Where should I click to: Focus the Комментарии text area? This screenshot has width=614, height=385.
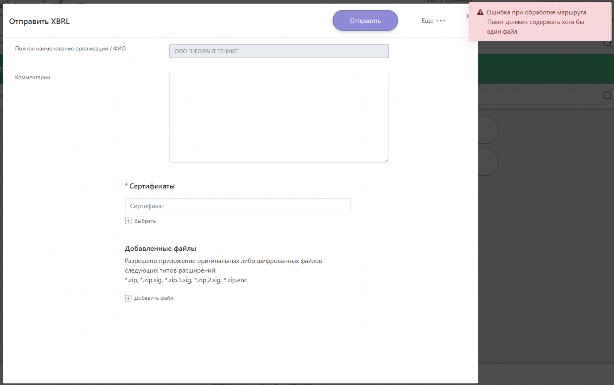pyautogui.click(x=279, y=117)
